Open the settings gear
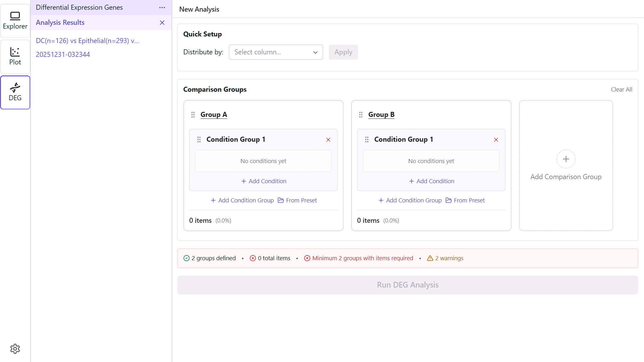Screen dimensions: 644x362 click(15, 349)
